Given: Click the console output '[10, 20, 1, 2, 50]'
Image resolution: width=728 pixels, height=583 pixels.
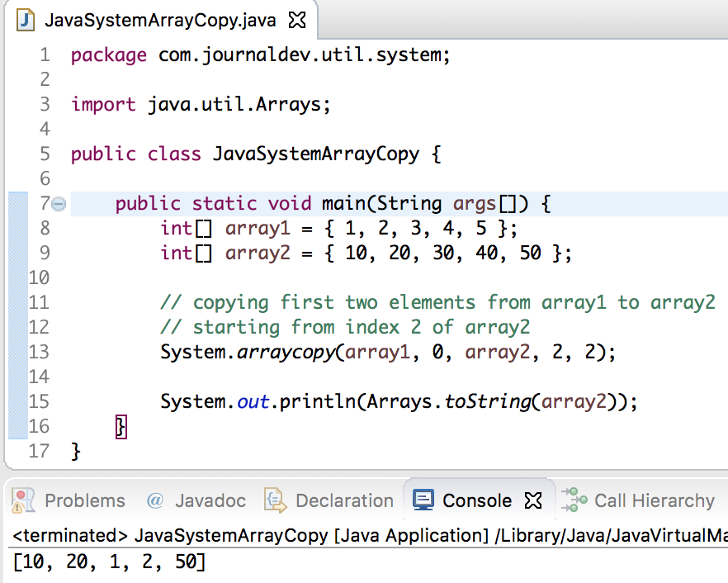Looking at the screenshot, I should (x=109, y=562).
